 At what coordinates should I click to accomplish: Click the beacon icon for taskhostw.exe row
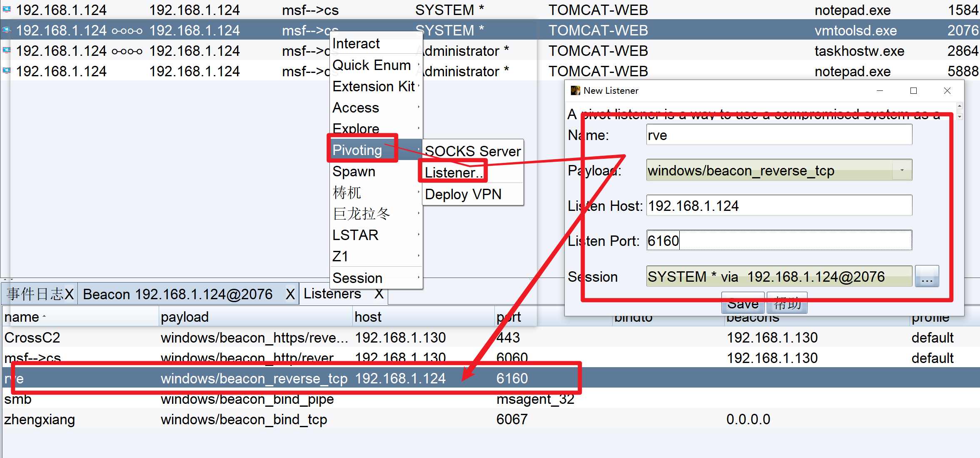(x=7, y=50)
